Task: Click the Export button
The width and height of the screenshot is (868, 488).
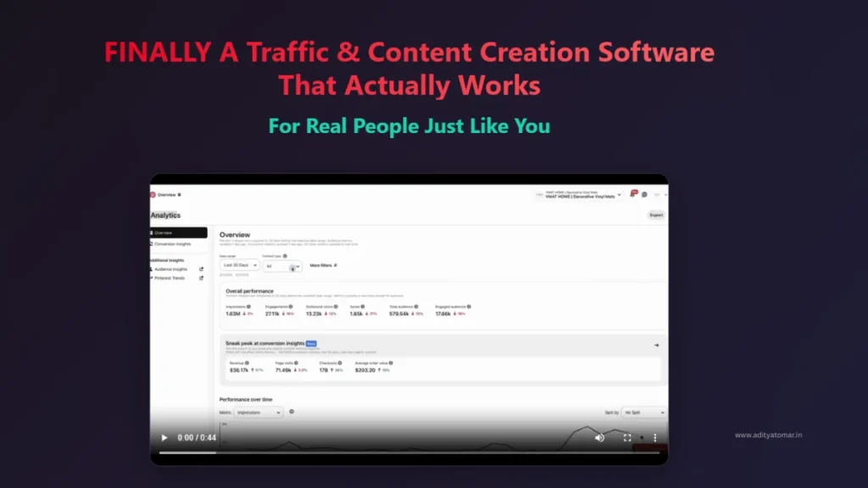Action: tap(656, 215)
